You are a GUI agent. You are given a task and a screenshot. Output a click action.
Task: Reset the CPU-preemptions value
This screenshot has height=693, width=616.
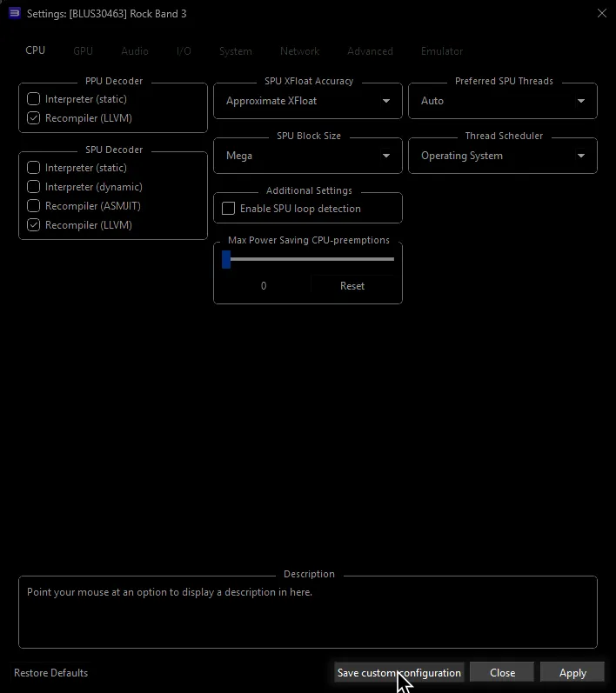point(352,286)
